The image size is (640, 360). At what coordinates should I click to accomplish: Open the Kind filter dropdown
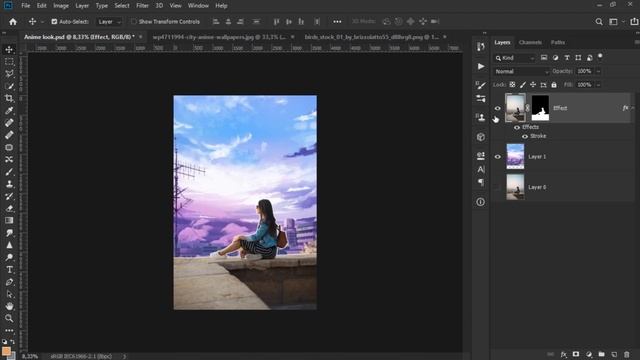pos(515,58)
